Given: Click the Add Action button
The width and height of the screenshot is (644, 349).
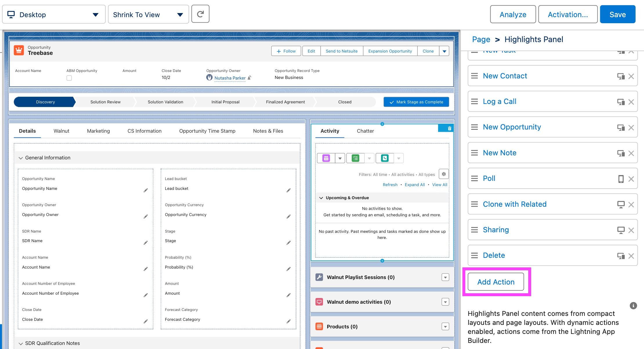Looking at the screenshot, I should (x=496, y=282).
